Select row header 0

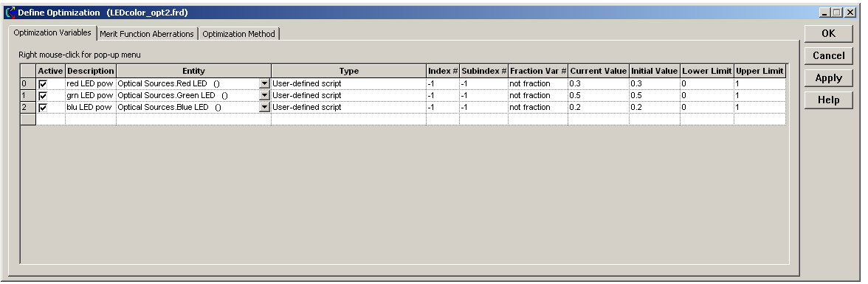coord(28,83)
